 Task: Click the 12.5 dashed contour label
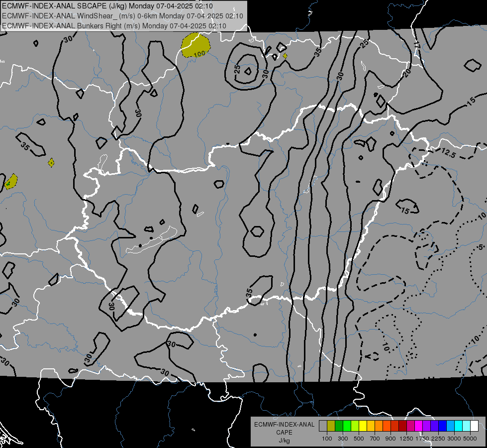(x=449, y=152)
